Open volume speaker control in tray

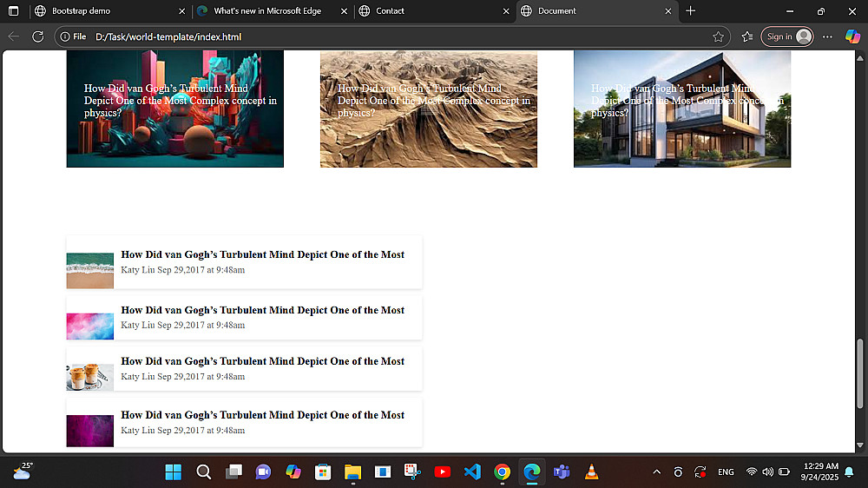pyautogui.click(x=767, y=472)
